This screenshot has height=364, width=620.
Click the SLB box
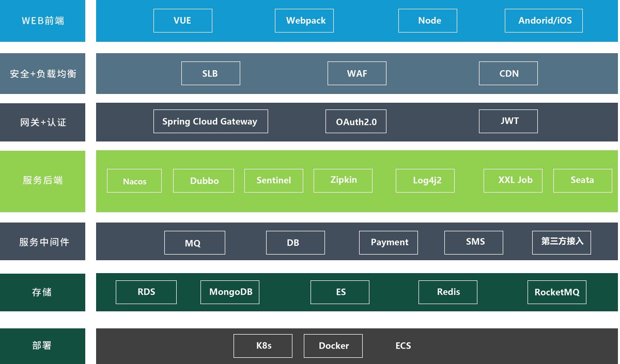(x=211, y=73)
